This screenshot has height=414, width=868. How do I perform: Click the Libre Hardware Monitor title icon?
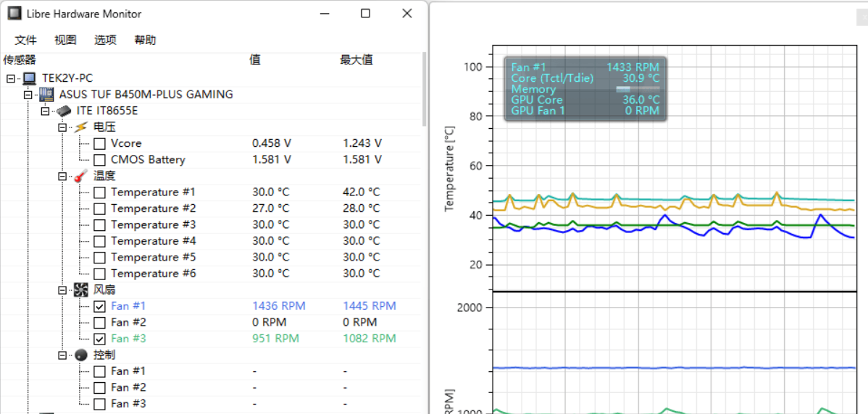pos(14,14)
